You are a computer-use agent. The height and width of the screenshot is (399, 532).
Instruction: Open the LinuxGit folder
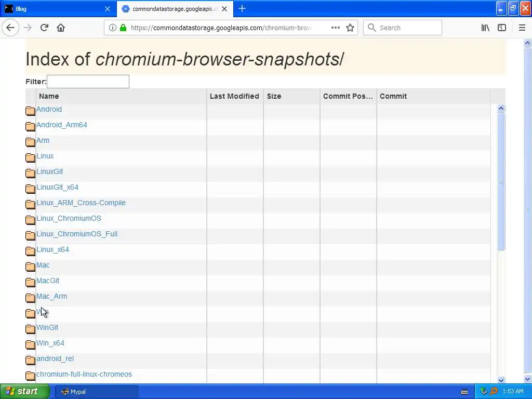49,171
